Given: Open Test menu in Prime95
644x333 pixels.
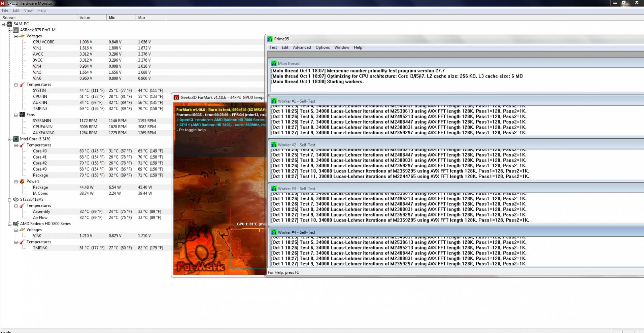Looking at the screenshot, I should 273,47.
